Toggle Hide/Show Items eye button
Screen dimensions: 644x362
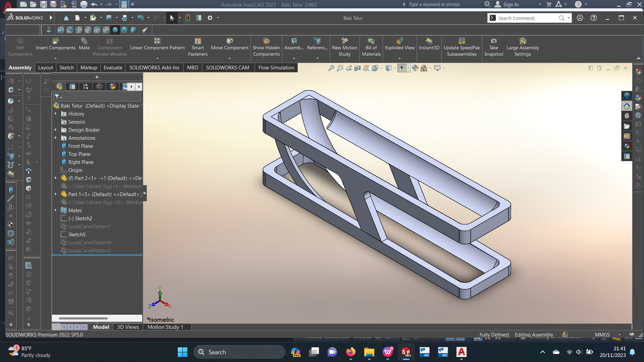(x=401, y=68)
